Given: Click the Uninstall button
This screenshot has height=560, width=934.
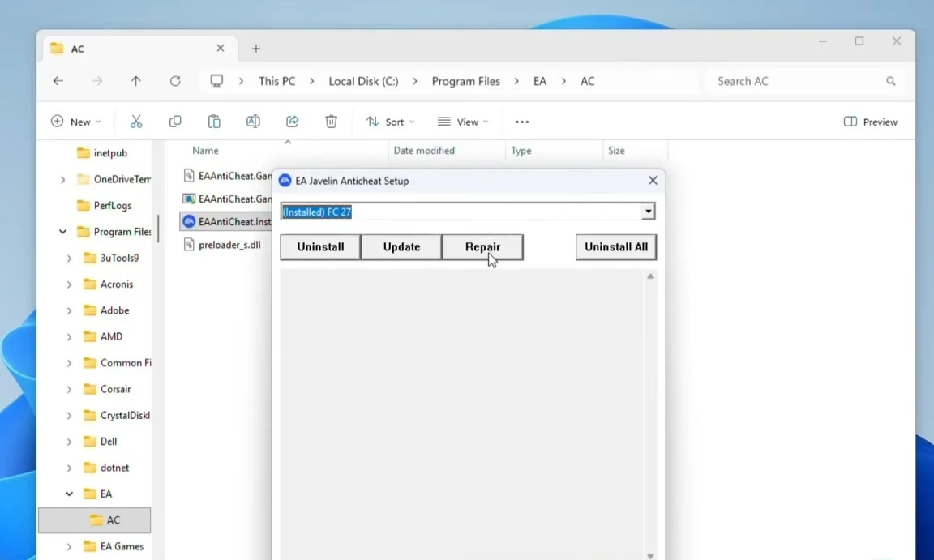Looking at the screenshot, I should (320, 247).
